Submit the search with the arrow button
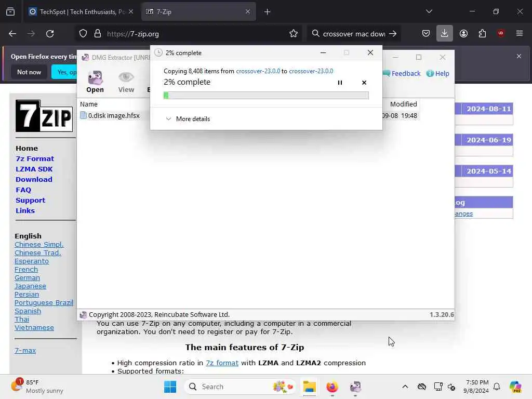This screenshot has height=399, width=532. pyautogui.click(x=393, y=34)
